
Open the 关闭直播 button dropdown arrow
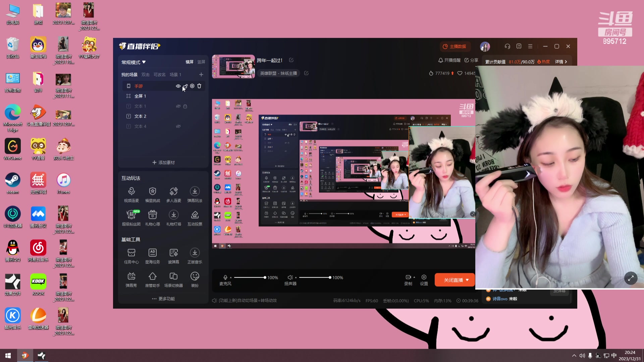tap(468, 280)
